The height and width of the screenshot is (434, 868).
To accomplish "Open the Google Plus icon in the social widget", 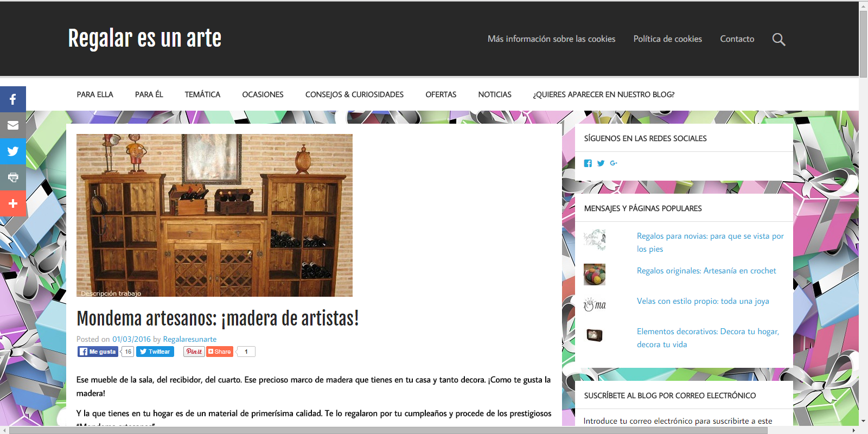I will click(614, 163).
